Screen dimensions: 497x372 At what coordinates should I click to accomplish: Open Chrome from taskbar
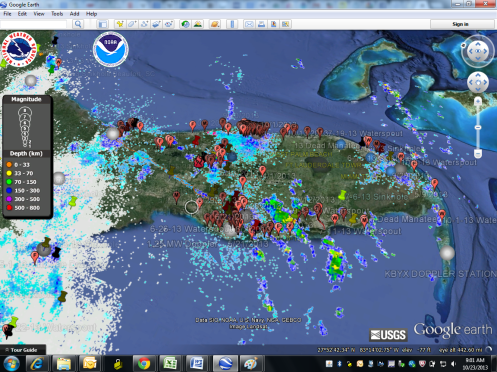coord(144,364)
